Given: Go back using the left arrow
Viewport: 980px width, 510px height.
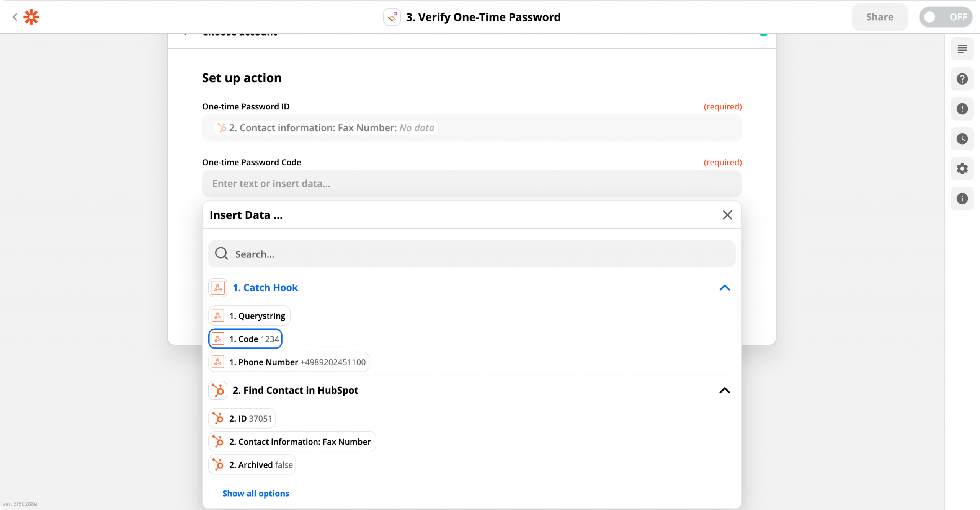Looking at the screenshot, I should (x=15, y=17).
